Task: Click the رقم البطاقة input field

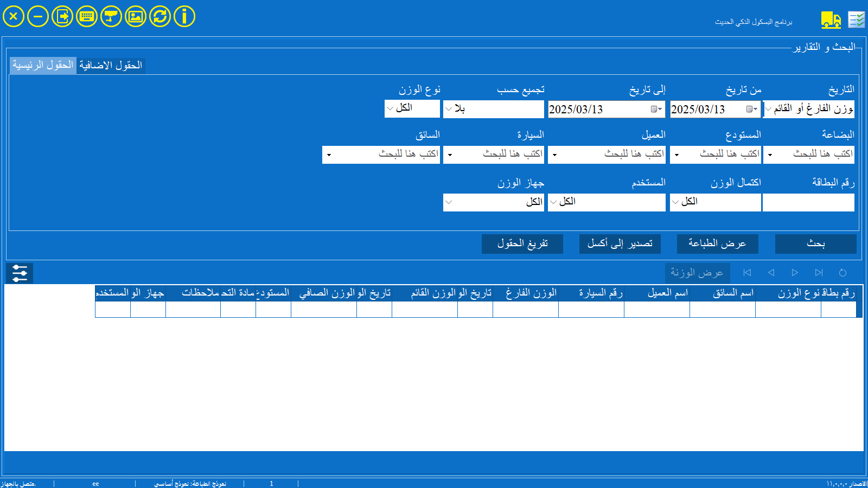Action: click(808, 202)
